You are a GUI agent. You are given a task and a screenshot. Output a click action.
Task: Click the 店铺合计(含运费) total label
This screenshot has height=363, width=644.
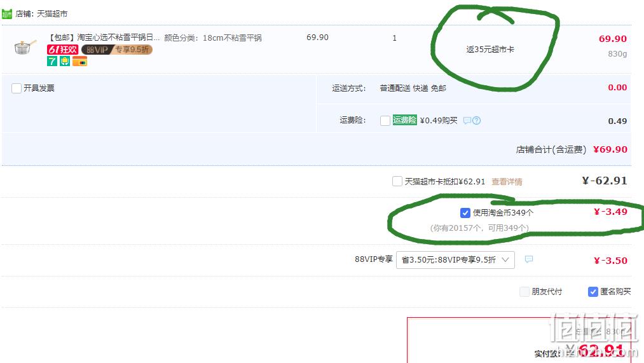[551, 149]
